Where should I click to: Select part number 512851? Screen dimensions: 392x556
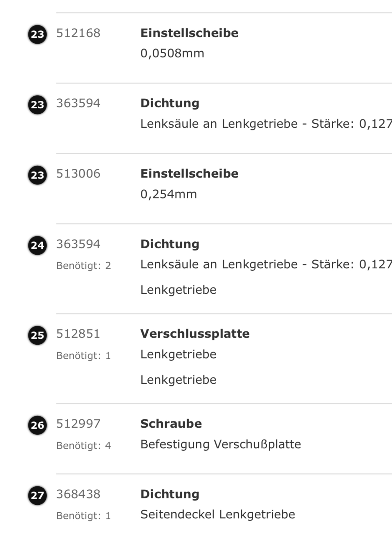[x=78, y=334]
